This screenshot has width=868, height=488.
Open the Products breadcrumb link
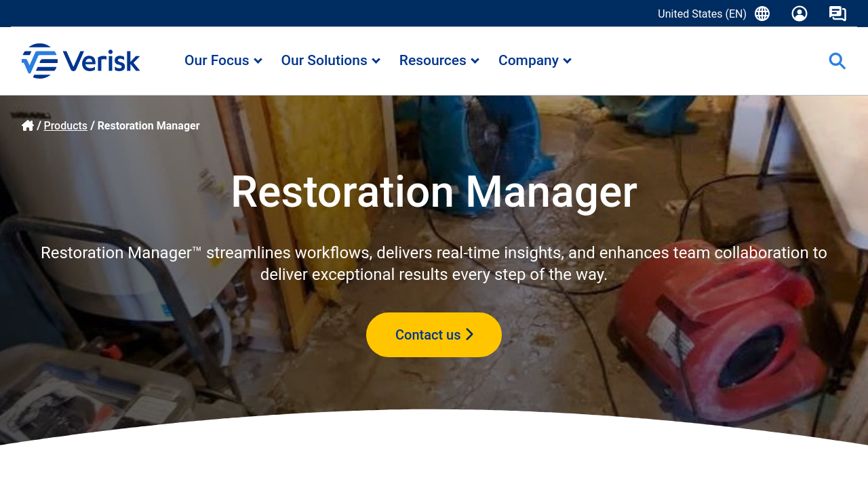coord(65,125)
